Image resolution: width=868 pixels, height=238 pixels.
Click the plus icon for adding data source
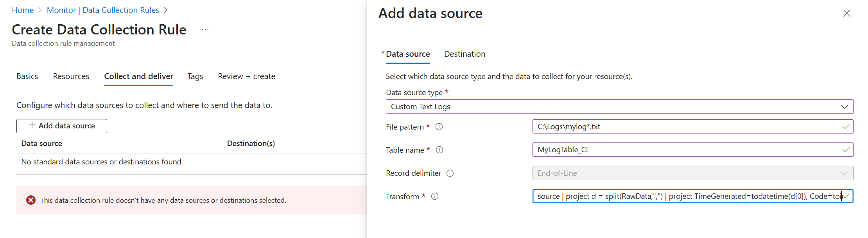(32, 125)
